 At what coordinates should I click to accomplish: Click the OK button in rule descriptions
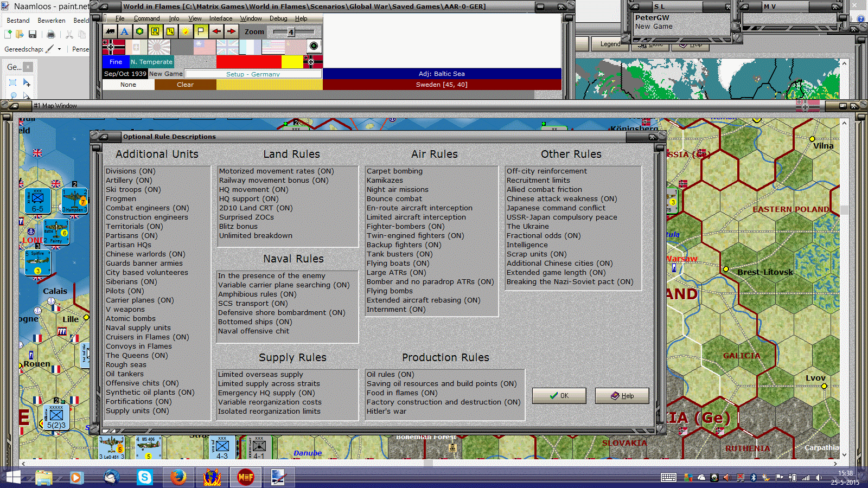[x=559, y=396]
